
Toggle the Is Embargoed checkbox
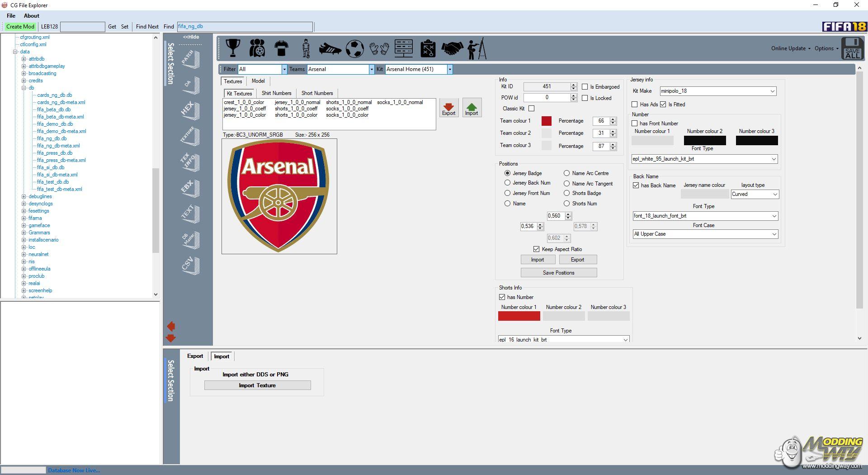pos(585,87)
